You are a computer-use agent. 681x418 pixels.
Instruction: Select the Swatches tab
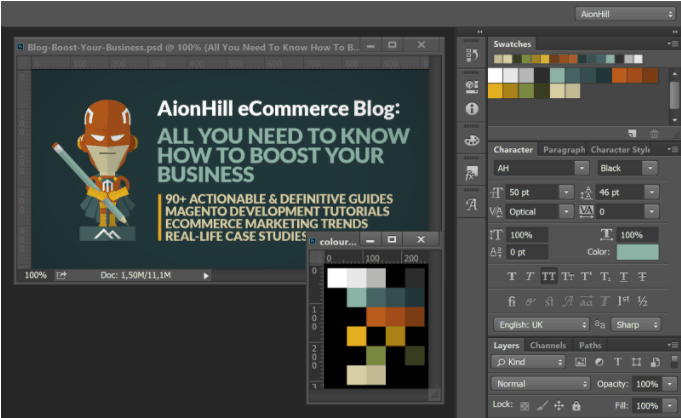(x=512, y=44)
